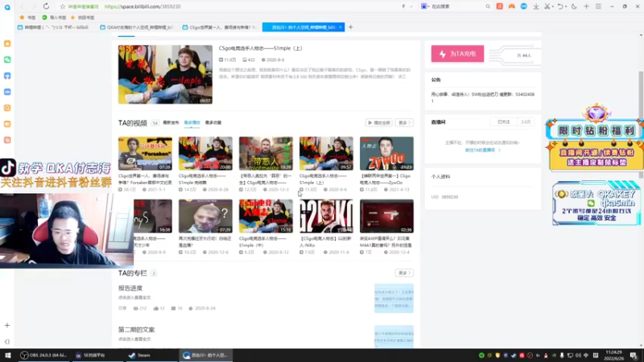The image size is (644, 362).
Task: Open the 02:36 AWP weapon video thumbnail
Action: pos(386,216)
